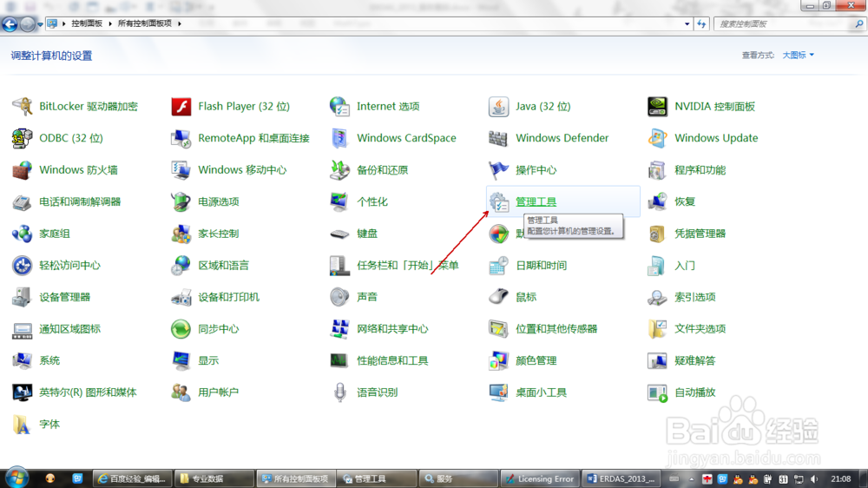Open 字体 fonts icon
The width and height of the screenshot is (868, 488).
[23, 425]
